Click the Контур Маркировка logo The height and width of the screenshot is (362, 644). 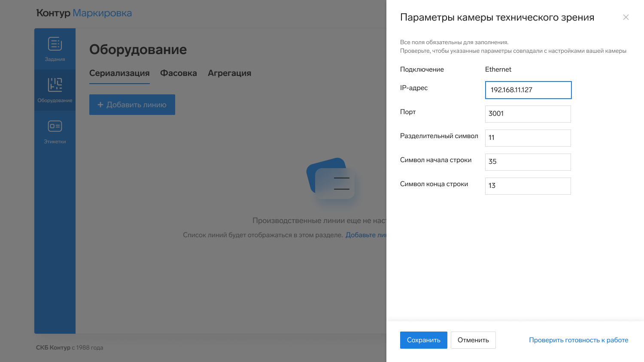[84, 13]
